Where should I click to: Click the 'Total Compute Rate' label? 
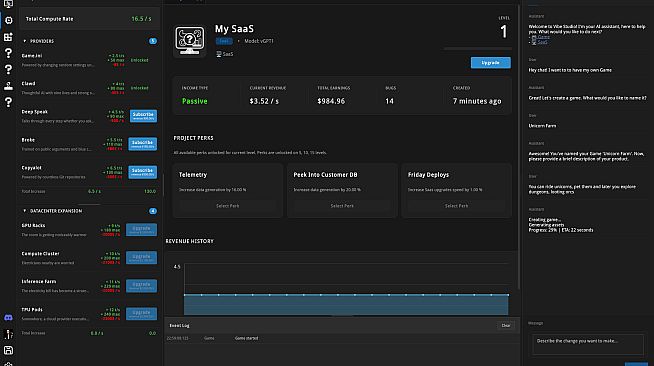[x=49, y=19]
